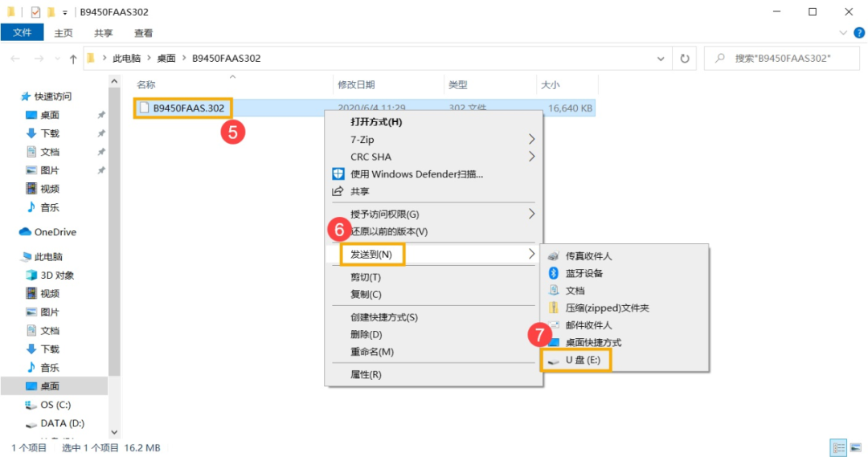Screen dimensions: 868x457
Task: Open the 共享 ribbon tab
Action: coord(104,33)
